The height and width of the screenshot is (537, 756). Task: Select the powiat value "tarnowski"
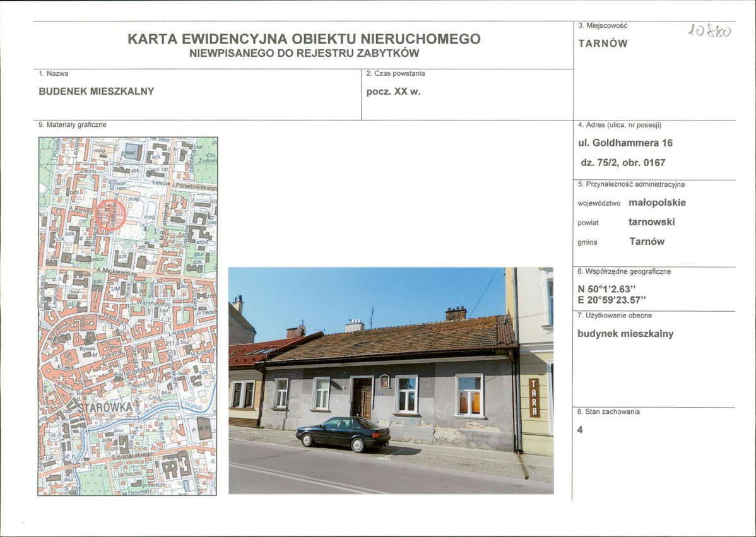(651, 222)
